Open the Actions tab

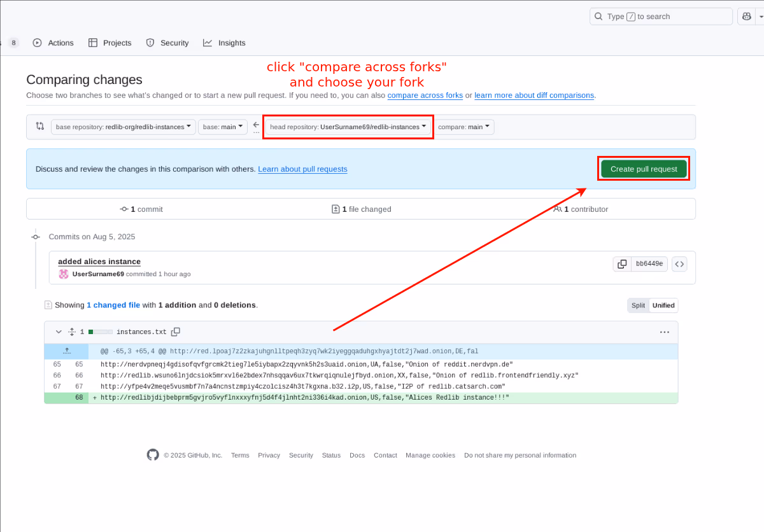[53, 43]
